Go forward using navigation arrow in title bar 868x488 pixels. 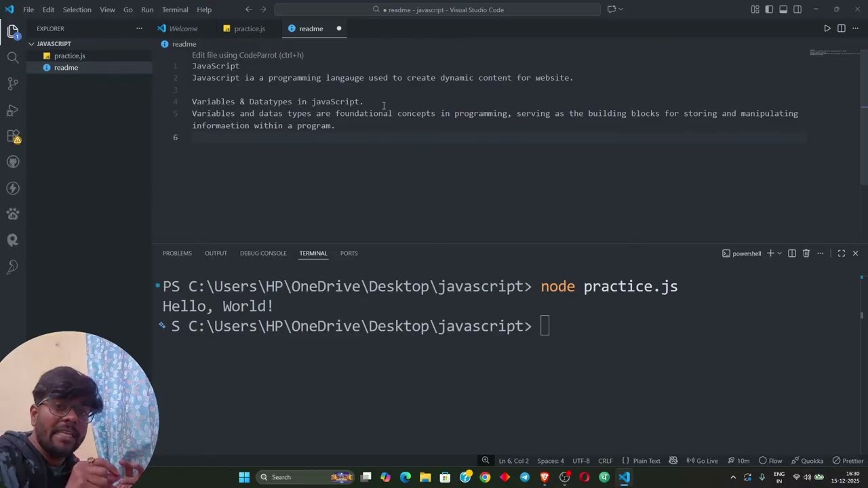[x=263, y=9]
